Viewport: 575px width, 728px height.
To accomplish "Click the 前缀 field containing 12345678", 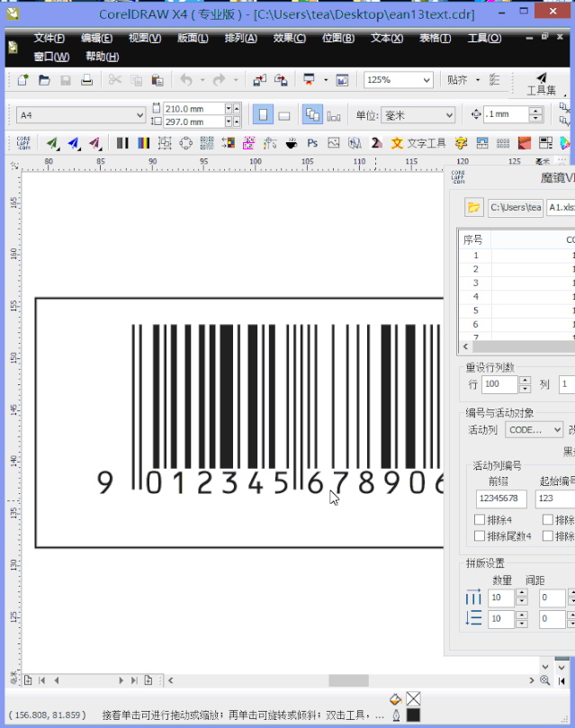I will point(501,499).
